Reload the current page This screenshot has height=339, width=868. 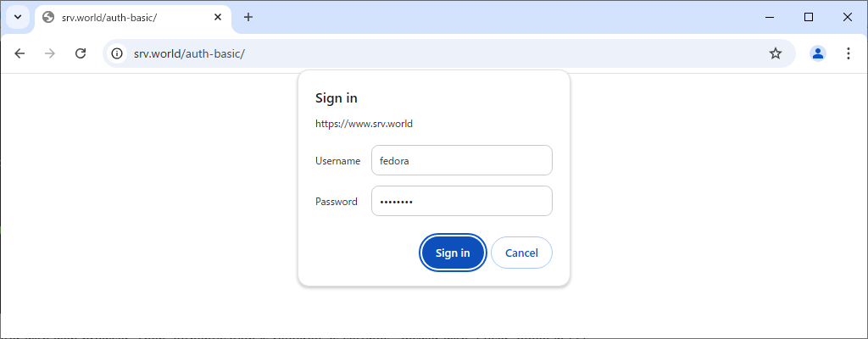(x=81, y=53)
